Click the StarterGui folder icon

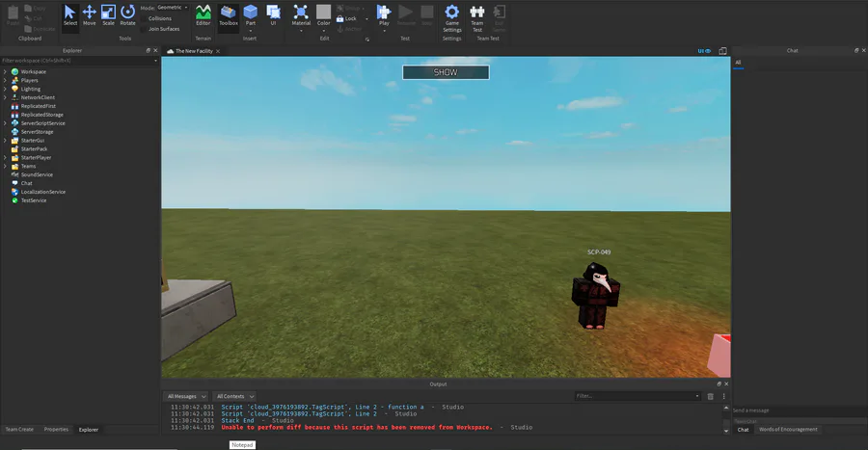[x=14, y=141]
